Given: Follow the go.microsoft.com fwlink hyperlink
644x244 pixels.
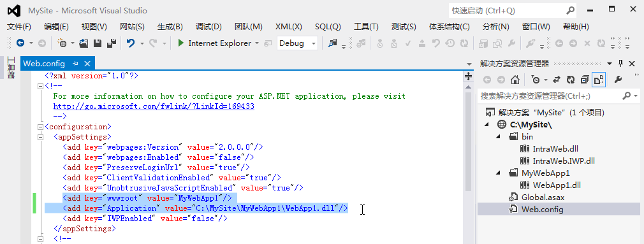Looking at the screenshot, I should point(154,106).
